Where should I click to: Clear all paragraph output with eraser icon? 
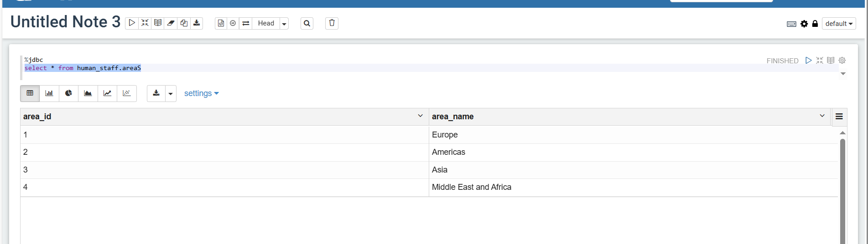point(171,23)
